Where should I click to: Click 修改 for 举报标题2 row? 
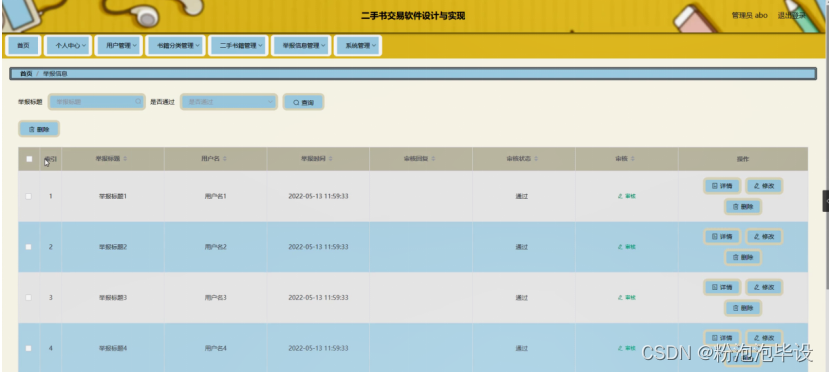pos(764,237)
